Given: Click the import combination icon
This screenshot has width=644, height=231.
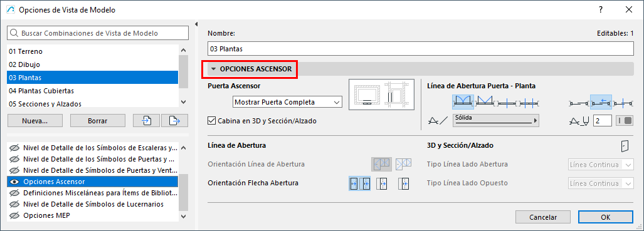Looking at the screenshot, I should 147,121.
